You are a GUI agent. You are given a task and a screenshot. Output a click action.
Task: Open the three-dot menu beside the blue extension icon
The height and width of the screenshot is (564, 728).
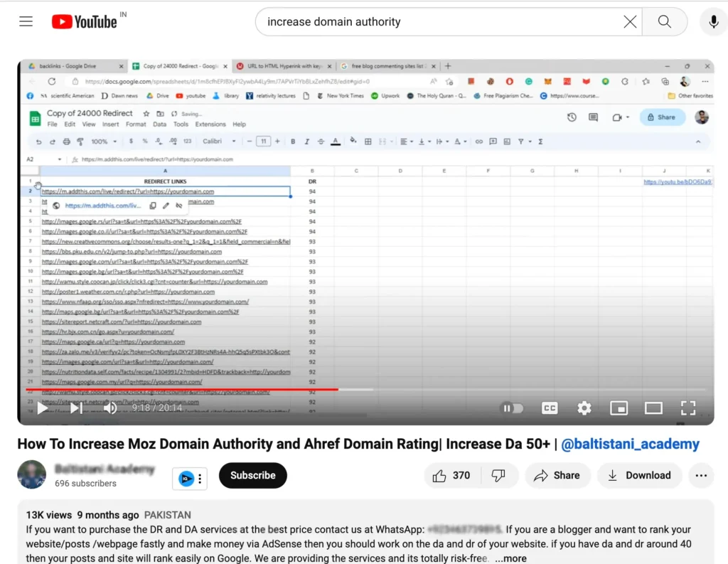(x=200, y=479)
